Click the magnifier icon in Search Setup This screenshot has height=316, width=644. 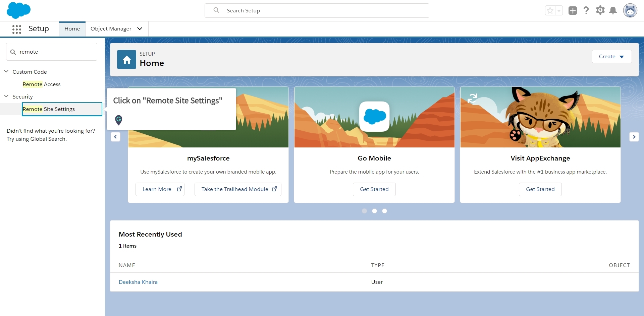pyautogui.click(x=216, y=10)
